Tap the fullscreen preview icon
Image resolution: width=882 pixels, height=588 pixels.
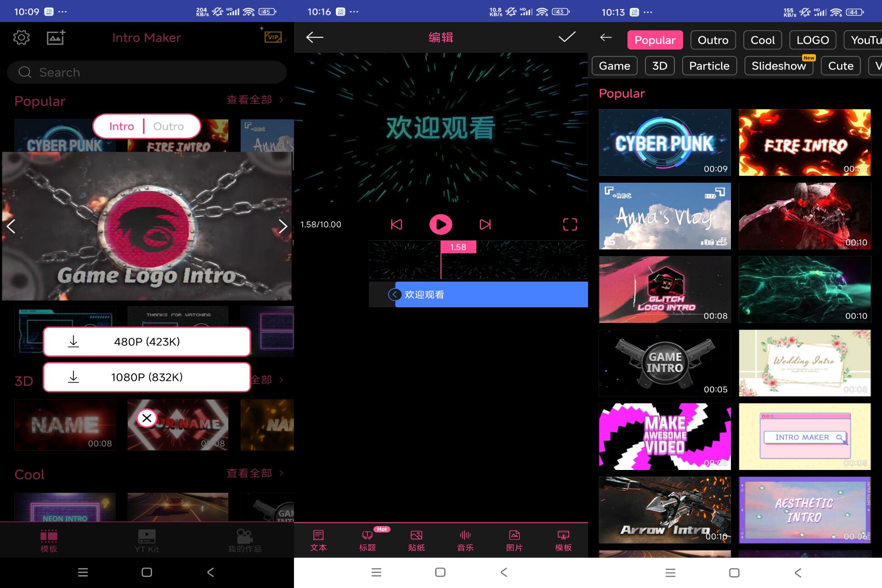pos(570,224)
